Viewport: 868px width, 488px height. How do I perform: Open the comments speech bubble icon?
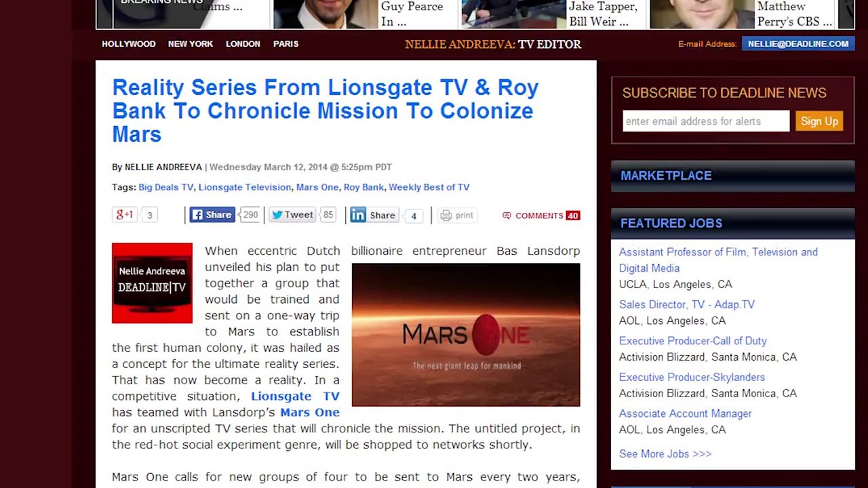(x=507, y=216)
